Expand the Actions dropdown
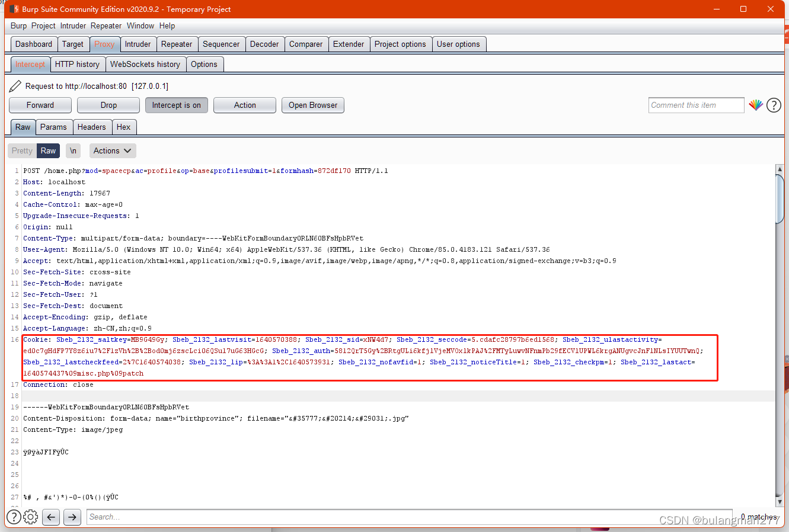 pyautogui.click(x=113, y=150)
